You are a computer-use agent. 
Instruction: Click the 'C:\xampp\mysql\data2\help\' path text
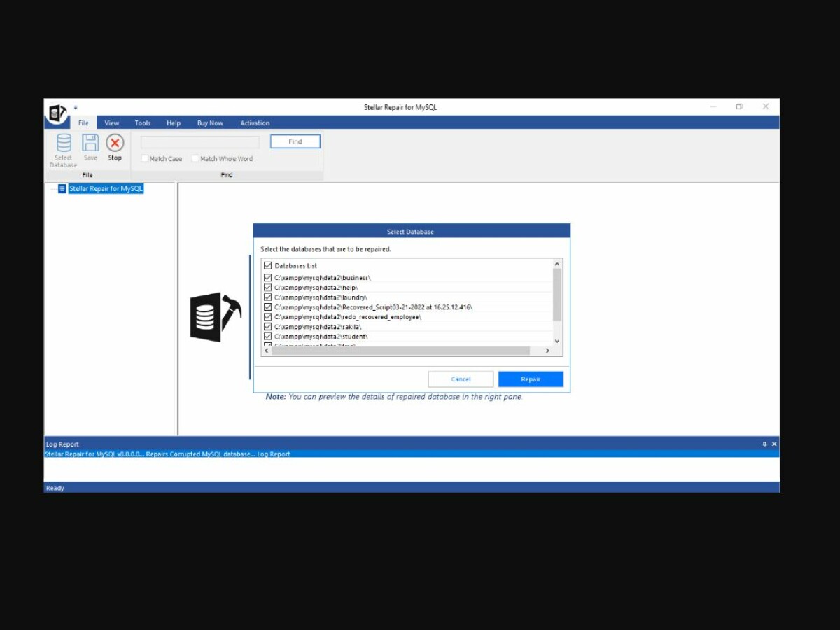point(316,288)
